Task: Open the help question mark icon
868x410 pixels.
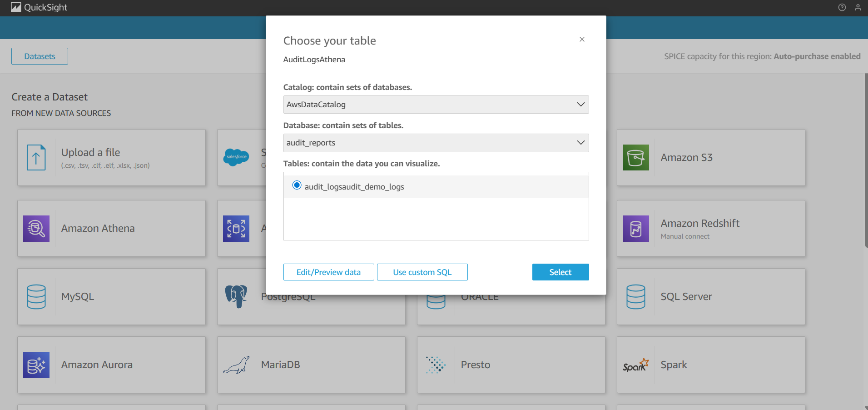Action: pyautogui.click(x=842, y=7)
